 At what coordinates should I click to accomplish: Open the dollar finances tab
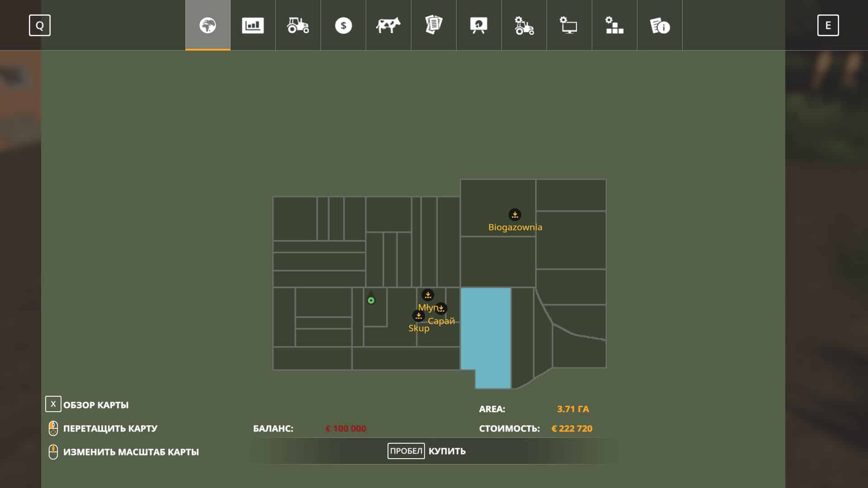[x=343, y=25]
